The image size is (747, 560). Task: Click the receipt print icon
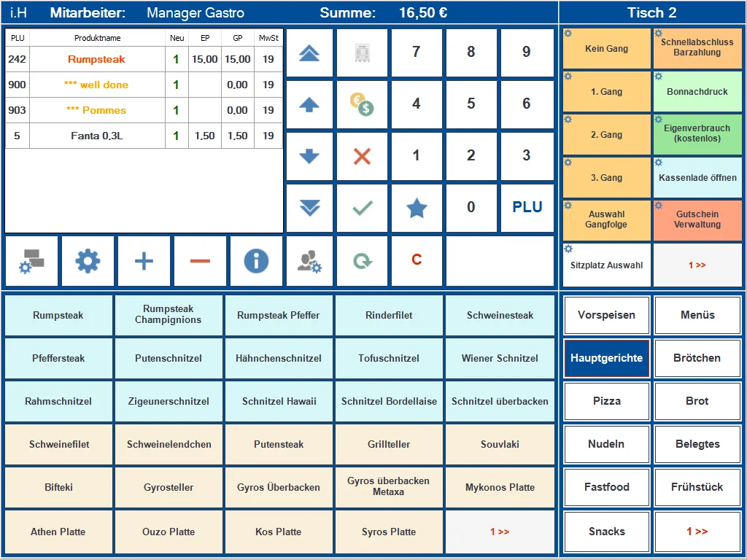(x=361, y=52)
